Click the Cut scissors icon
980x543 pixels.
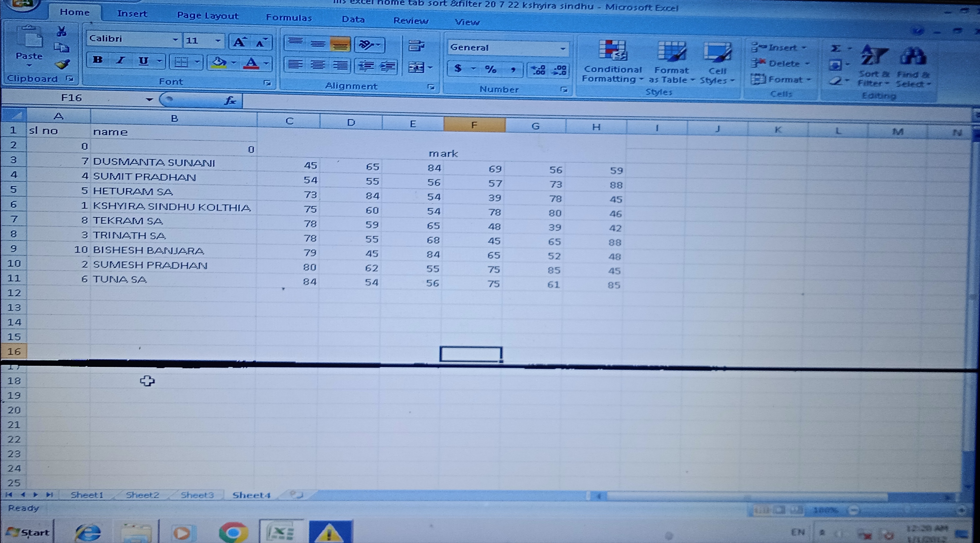[61, 31]
